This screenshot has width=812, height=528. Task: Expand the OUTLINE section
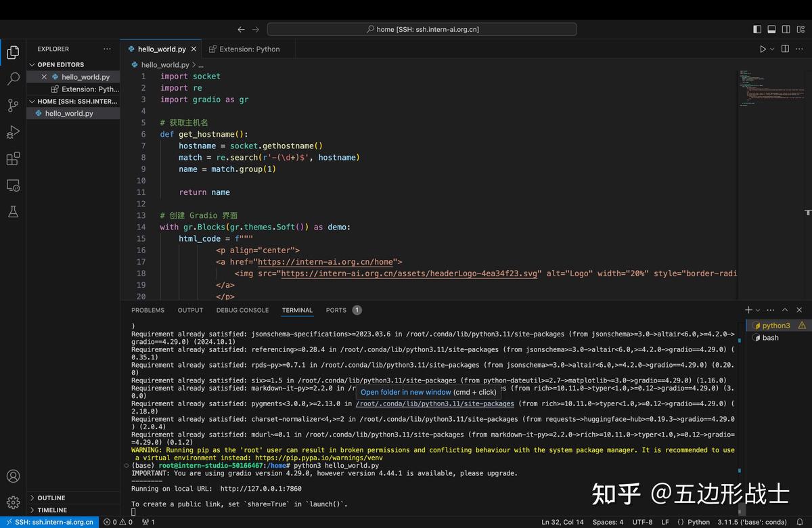(x=51, y=498)
